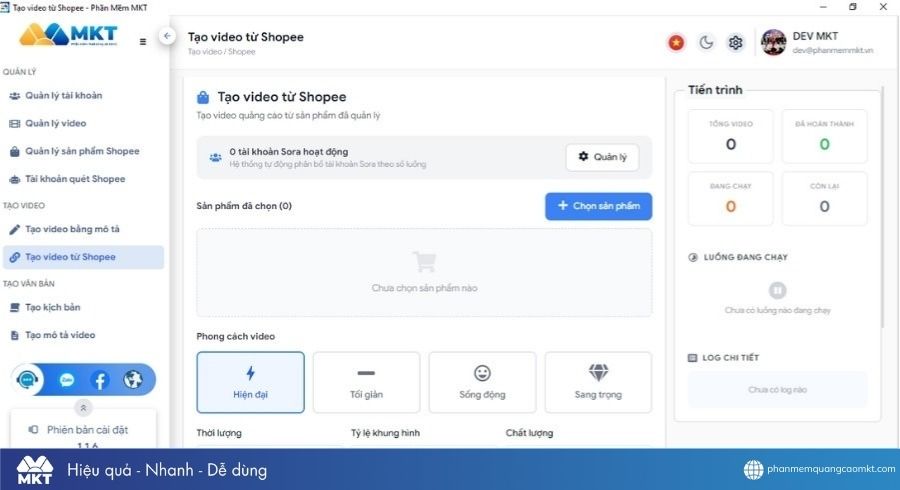Open the Zalo chat icon
Image resolution: width=900 pixels, height=490 pixels.
(x=67, y=380)
